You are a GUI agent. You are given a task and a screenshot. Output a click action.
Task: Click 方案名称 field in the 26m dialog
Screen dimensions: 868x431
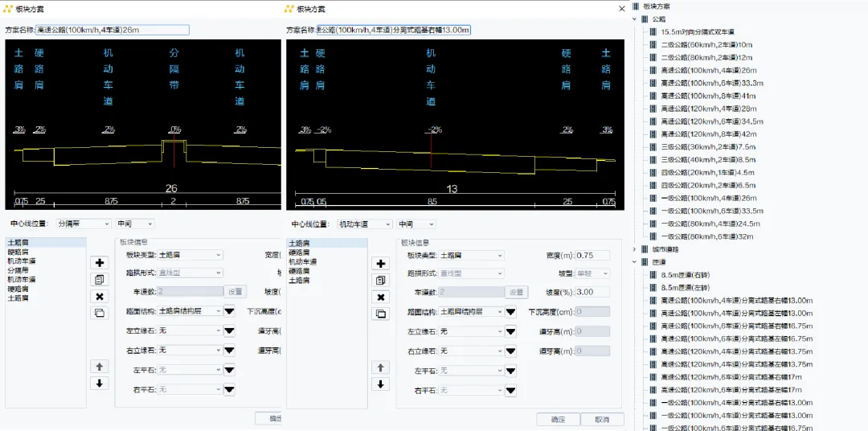[113, 30]
